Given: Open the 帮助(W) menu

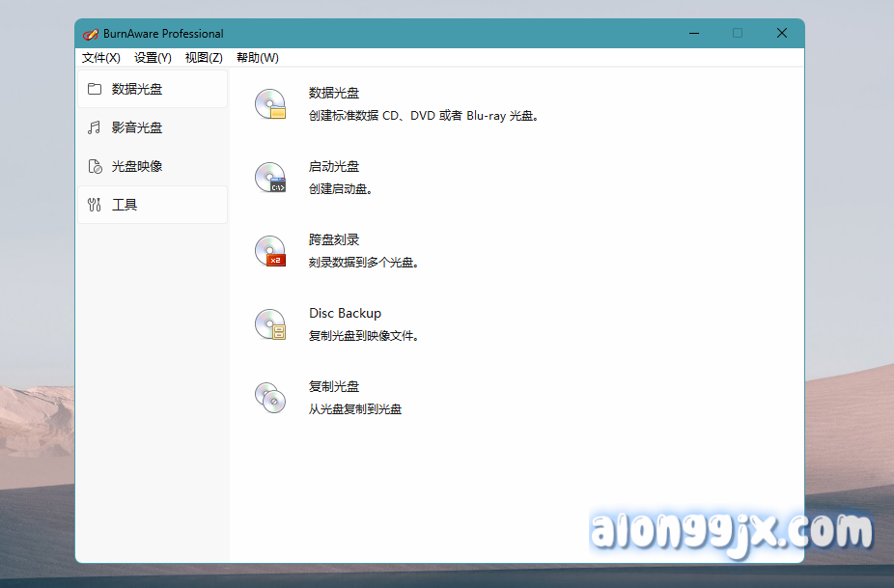Looking at the screenshot, I should coord(258,58).
